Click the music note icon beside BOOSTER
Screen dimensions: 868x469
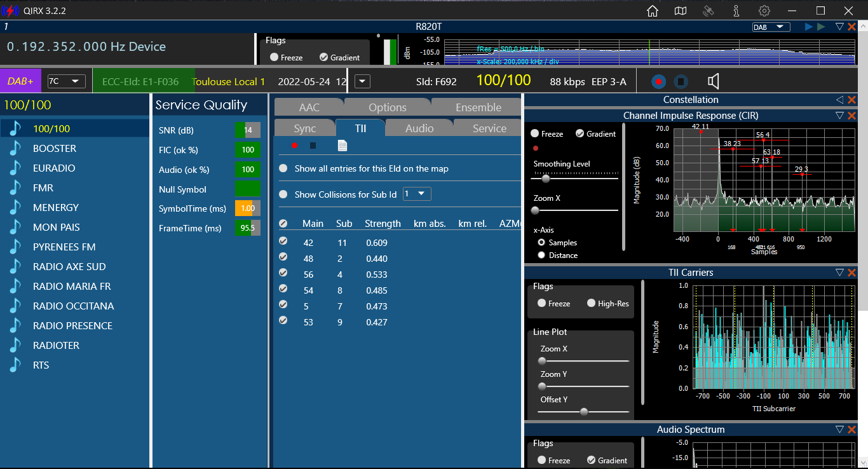point(15,148)
